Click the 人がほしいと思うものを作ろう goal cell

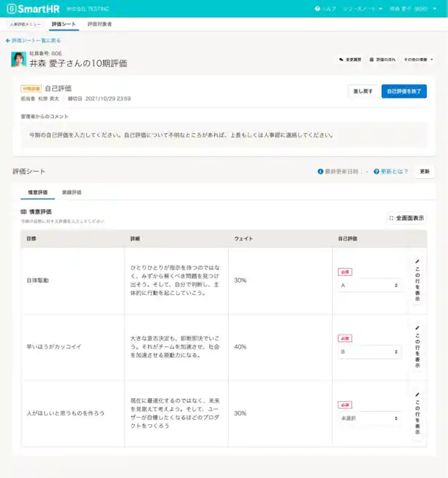click(x=73, y=413)
